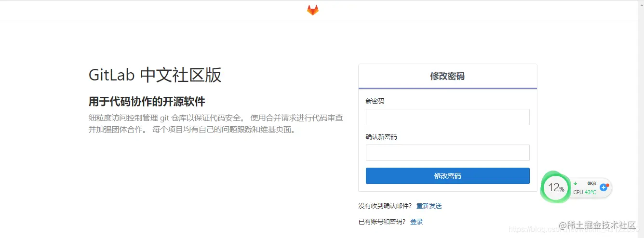Click the CPU 43℃ temperature readout
This screenshot has height=238, width=644.
[x=585, y=192]
